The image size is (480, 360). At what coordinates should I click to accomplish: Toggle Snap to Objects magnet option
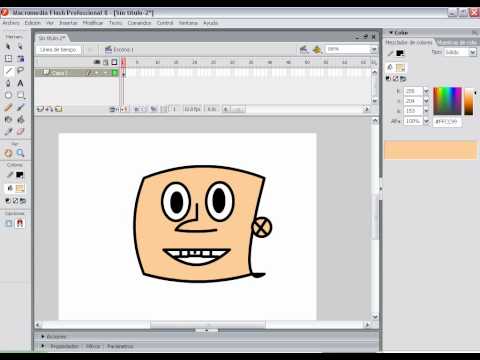click(20, 223)
